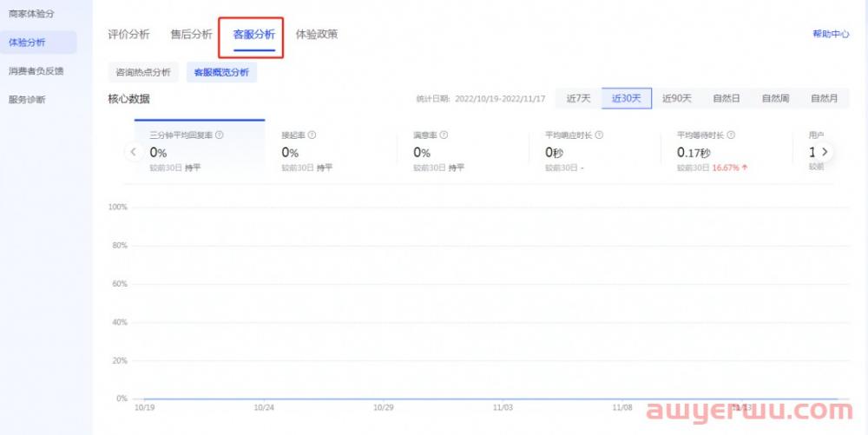Choose the 近90天 date range
This screenshot has width=868, height=435.
[x=677, y=98]
